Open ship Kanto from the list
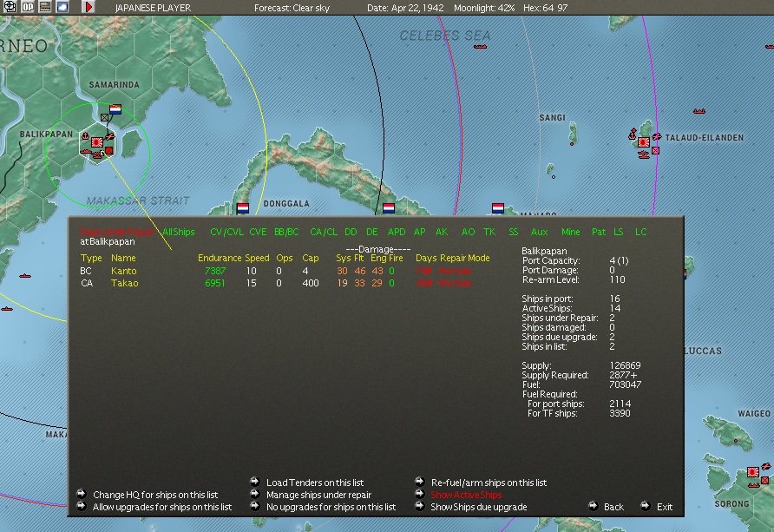 coord(124,271)
